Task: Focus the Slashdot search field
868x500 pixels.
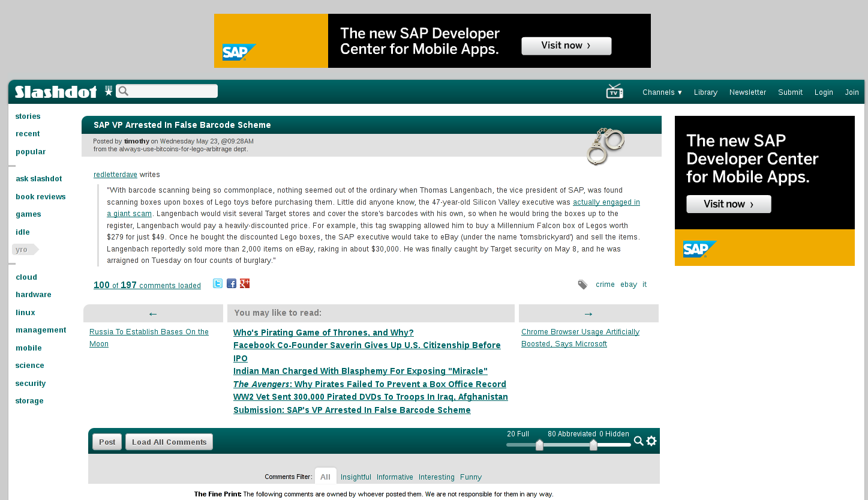Action: tap(167, 91)
